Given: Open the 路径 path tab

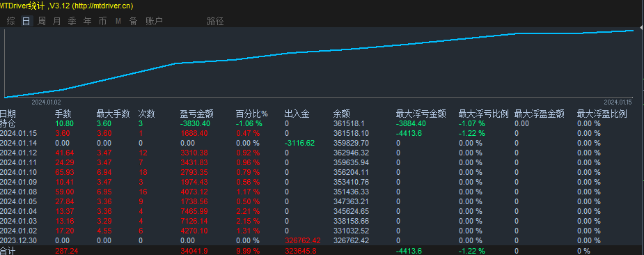Looking at the screenshot, I should pos(215,22).
